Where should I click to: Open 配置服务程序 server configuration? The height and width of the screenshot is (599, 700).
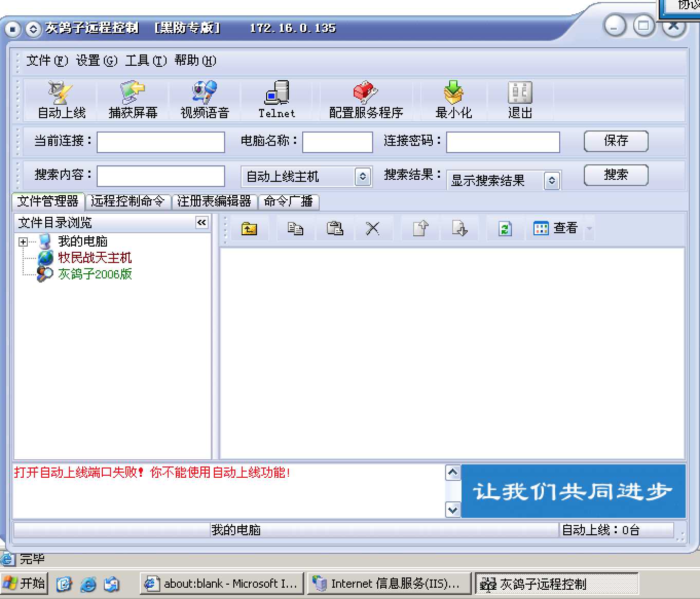(x=366, y=101)
